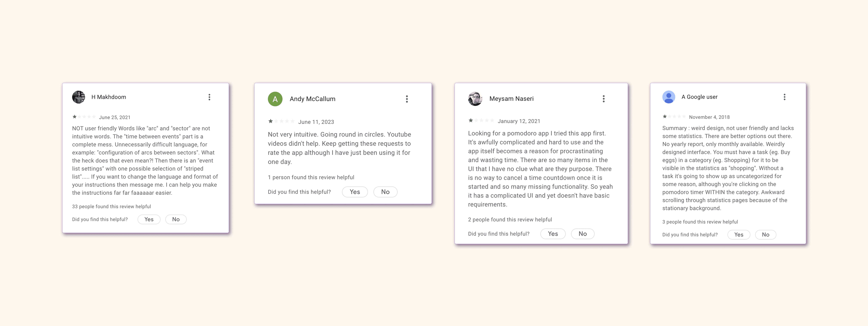Open the options menu on H Makhdoom's review
The width and height of the screenshot is (868, 326).
click(x=209, y=97)
